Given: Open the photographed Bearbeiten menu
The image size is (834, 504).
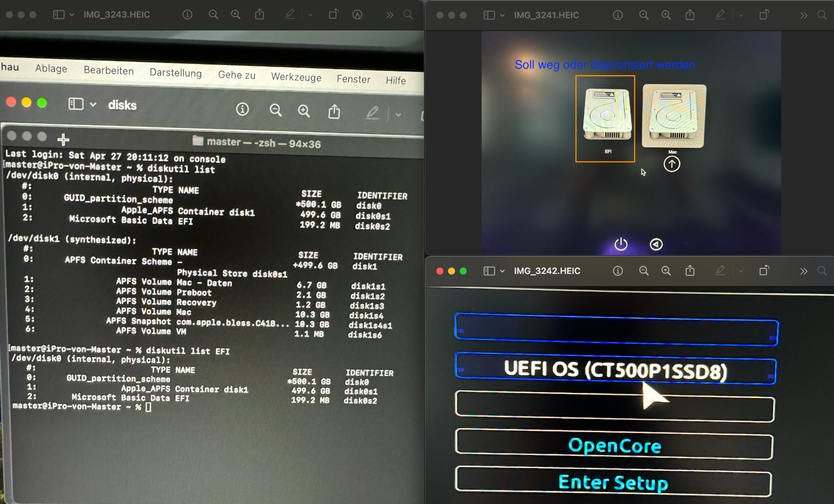Looking at the screenshot, I should coord(109,70).
